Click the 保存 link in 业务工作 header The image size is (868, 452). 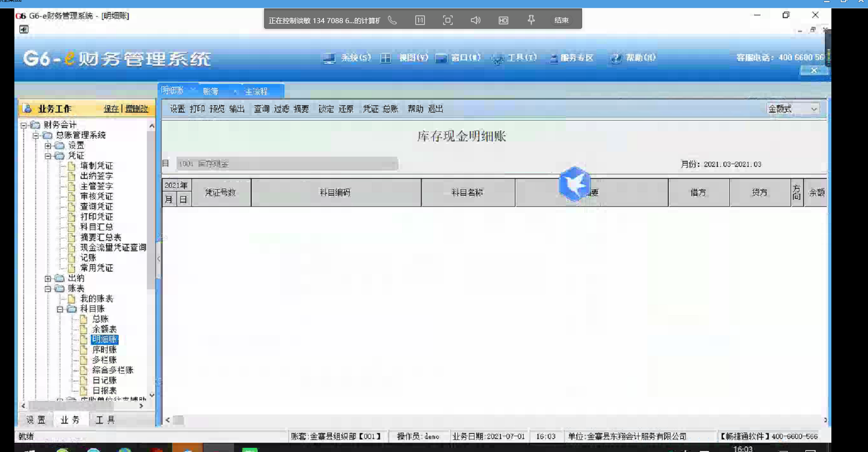coord(111,108)
